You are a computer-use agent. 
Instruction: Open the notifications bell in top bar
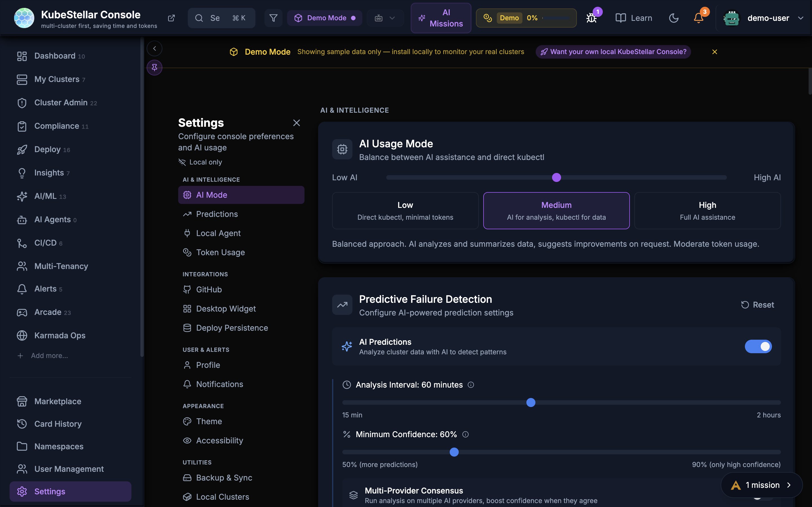click(x=699, y=18)
